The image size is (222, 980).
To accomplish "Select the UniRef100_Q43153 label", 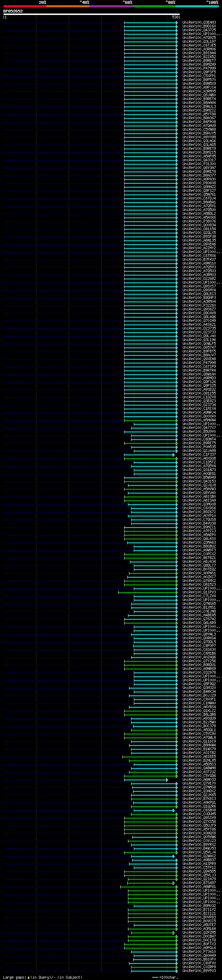I will (199, 481).
